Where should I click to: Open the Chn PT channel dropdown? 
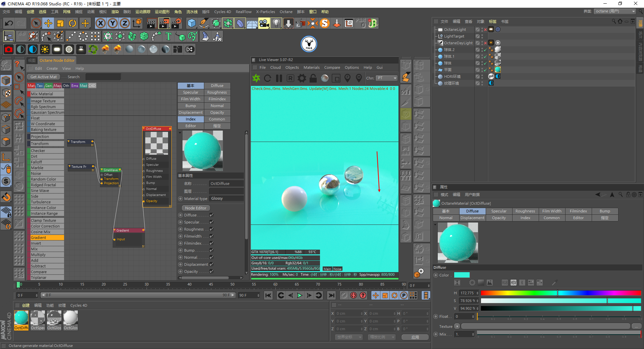(387, 78)
